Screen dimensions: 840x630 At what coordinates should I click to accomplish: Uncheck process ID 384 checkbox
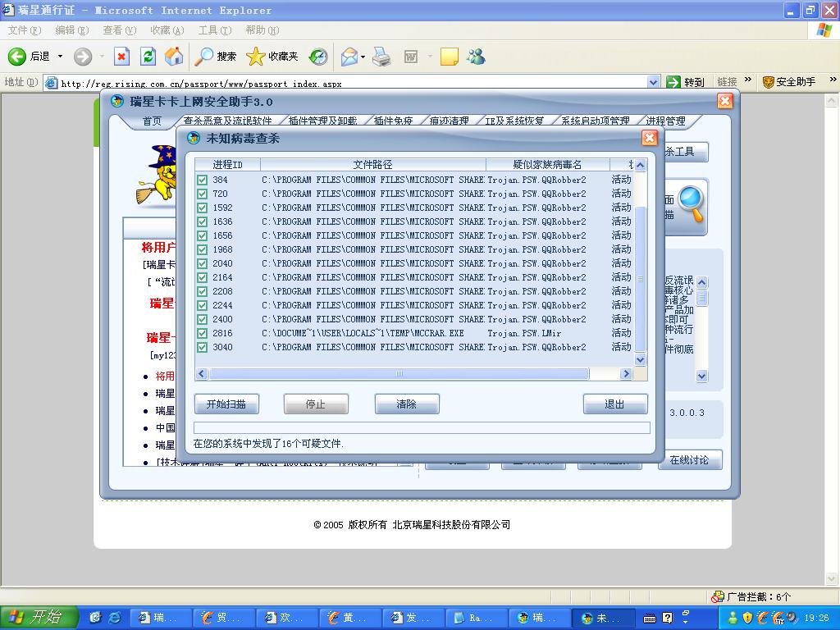point(202,180)
